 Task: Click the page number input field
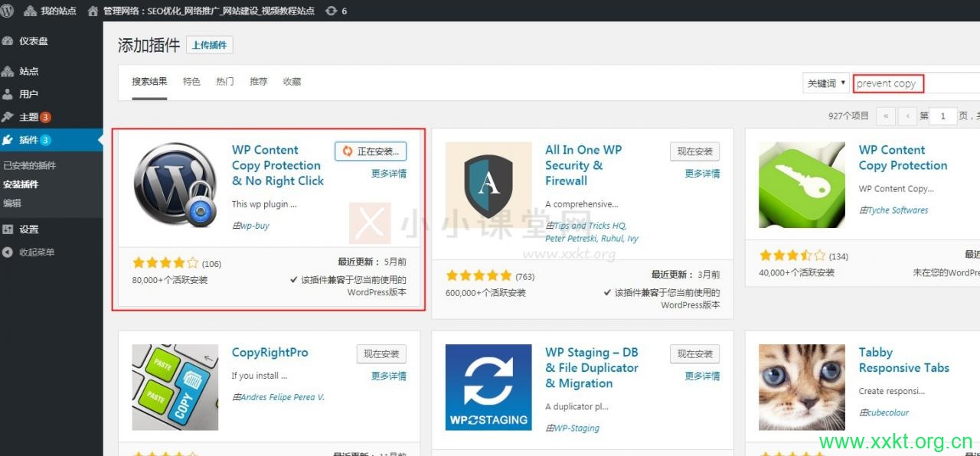coord(942,116)
